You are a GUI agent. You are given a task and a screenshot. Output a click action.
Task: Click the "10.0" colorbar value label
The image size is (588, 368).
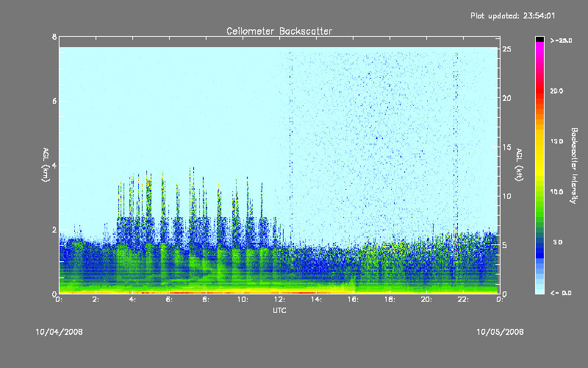pyautogui.click(x=556, y=192)
